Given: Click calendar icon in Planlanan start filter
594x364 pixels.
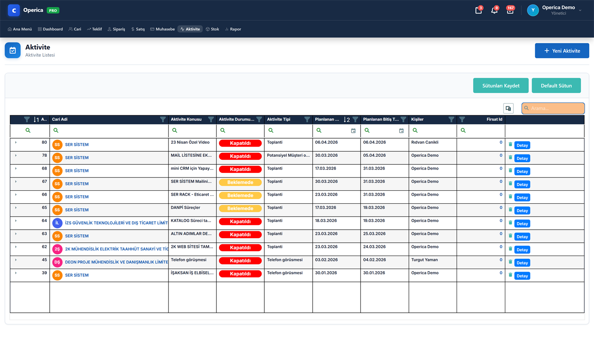Looking at the screenshot, I should pyautogui.click(x=353, y=131).
